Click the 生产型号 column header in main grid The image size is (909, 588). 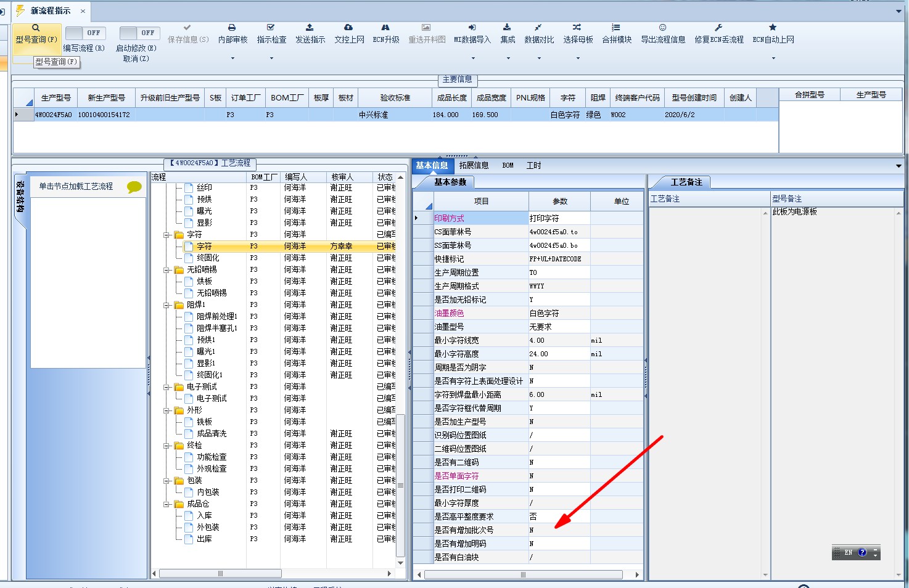(x=56, y=97)
